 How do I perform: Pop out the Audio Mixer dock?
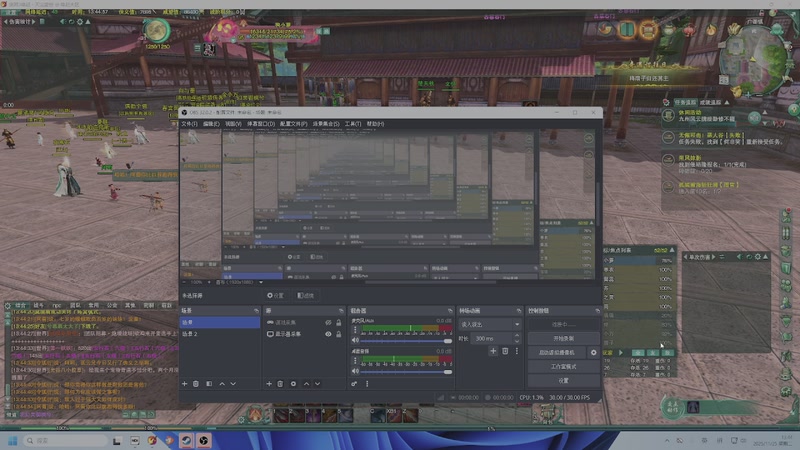[x=450, y=311]
